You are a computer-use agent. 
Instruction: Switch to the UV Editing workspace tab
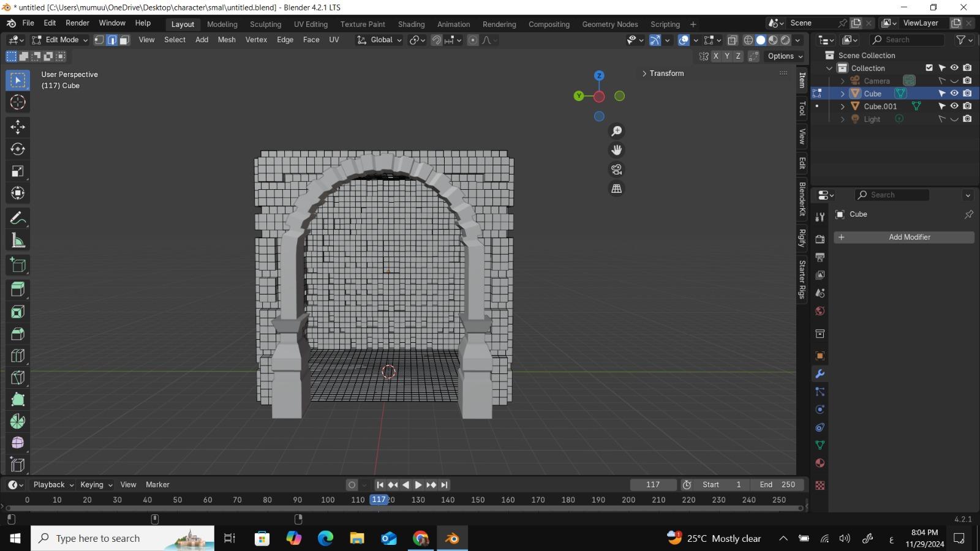point(311,24)
